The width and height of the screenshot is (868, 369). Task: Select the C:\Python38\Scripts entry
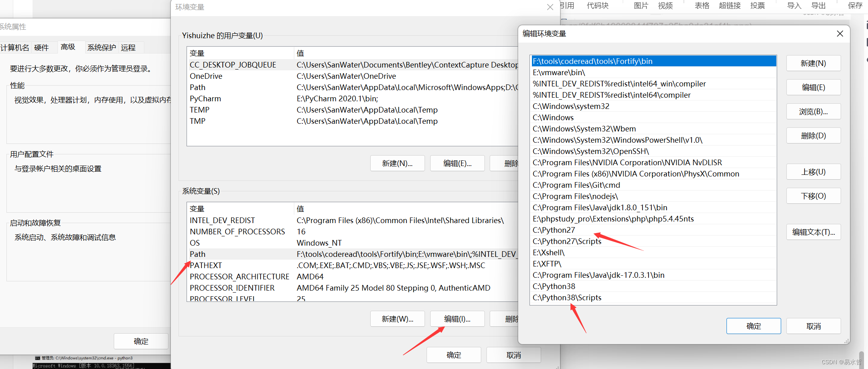[x=653, y=297]
